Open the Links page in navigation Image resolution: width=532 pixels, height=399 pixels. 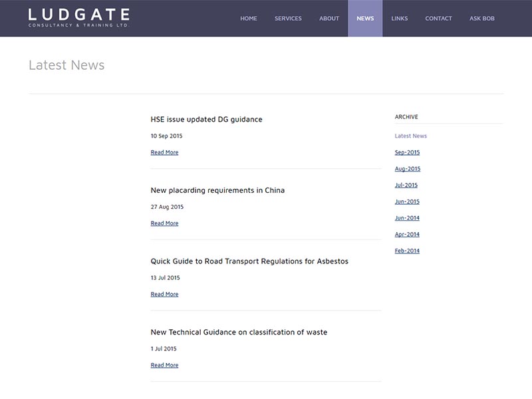tap(400, 19)
